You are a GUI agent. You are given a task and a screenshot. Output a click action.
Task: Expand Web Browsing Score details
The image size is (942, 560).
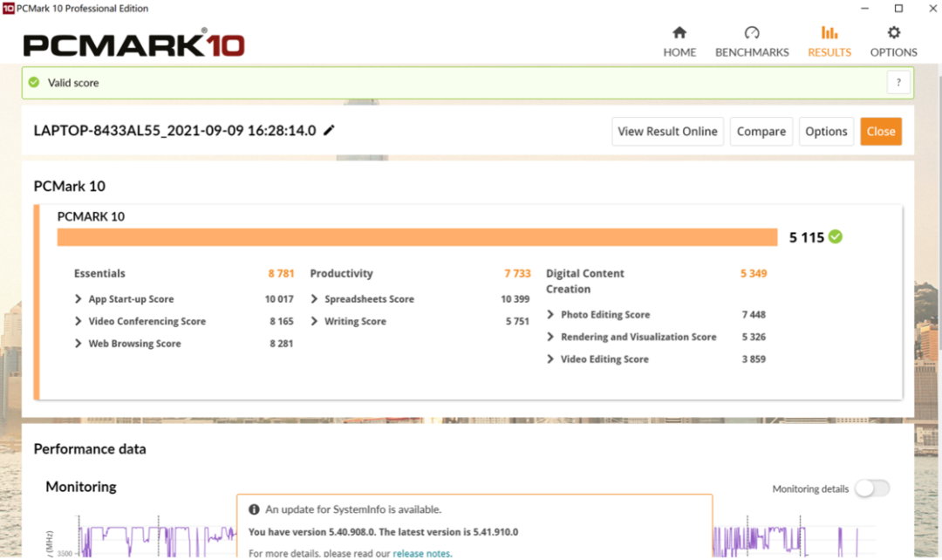tap(78, 343)
